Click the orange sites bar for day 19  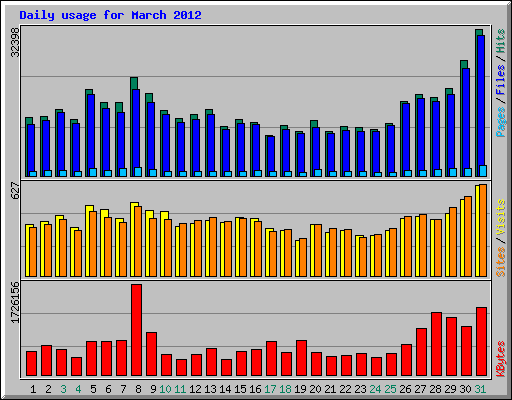point(303,257)
